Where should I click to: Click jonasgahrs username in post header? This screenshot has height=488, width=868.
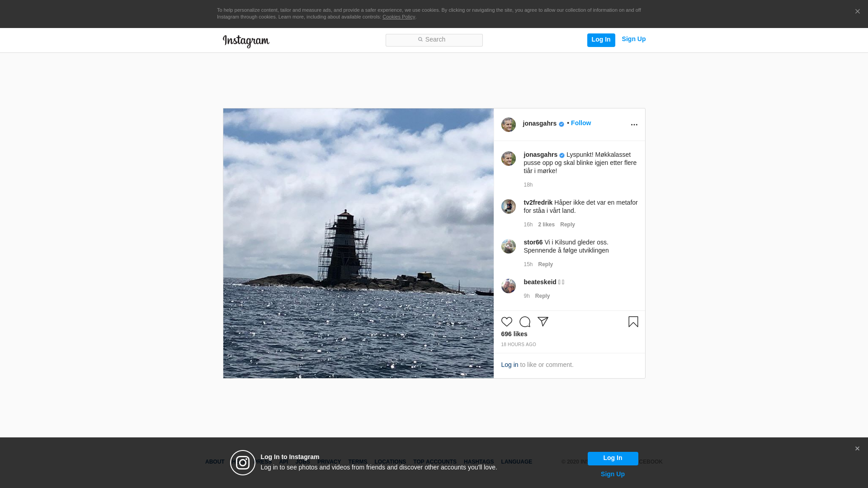click(539, 124)
